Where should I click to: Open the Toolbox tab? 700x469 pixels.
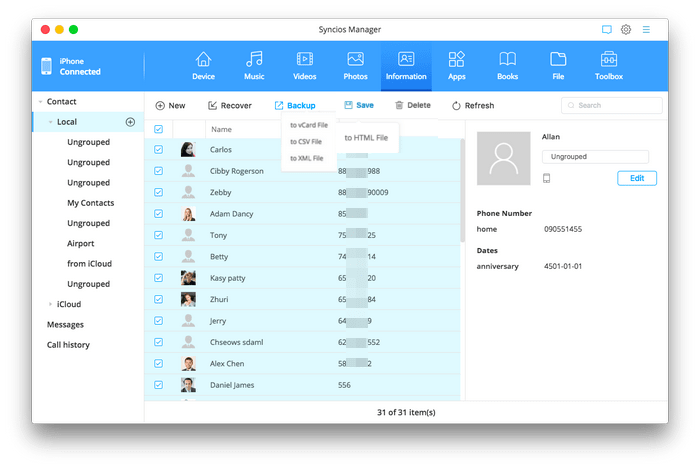pos(608,66)
